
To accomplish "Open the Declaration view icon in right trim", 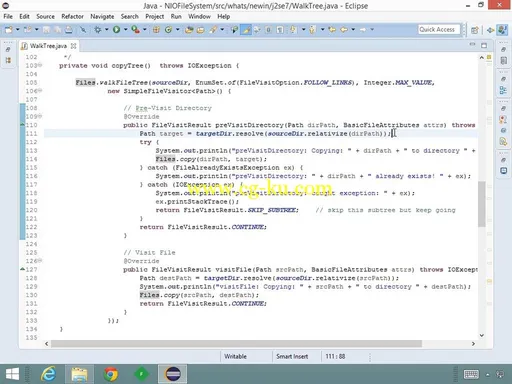I will (503, 141).
